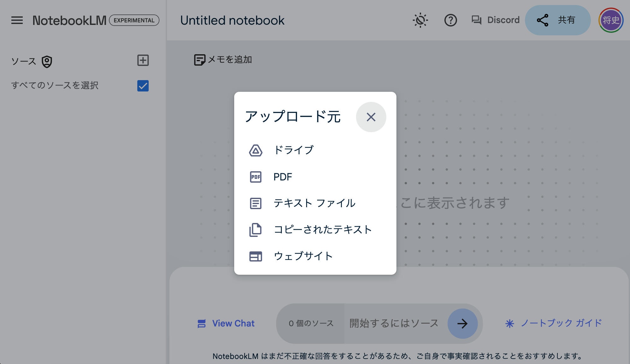Click the source privacy shield icon
The height and width of the screenshot is (364, 630).
pyautogui.click(x=47, y=62)
